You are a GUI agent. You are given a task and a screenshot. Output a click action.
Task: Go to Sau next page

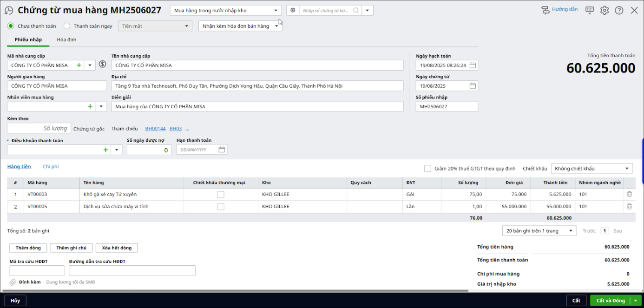point(618,231)
